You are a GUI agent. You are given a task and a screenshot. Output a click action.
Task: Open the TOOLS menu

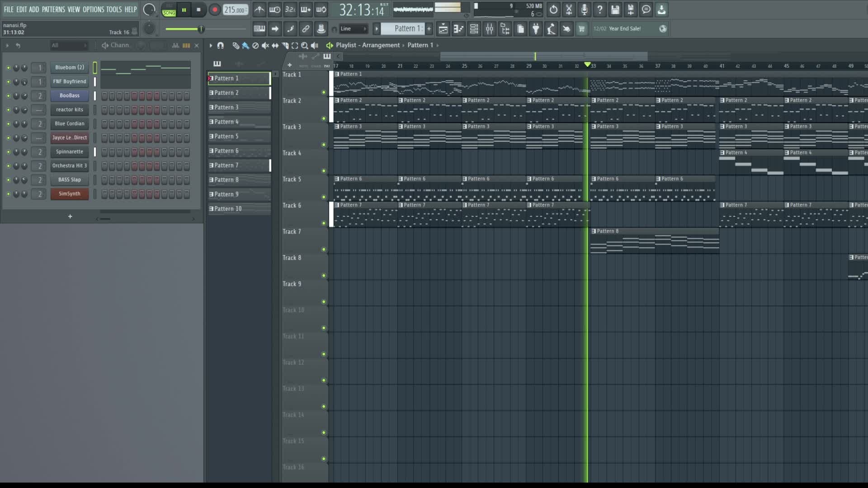pyautogui.click(x=114, y=9)
